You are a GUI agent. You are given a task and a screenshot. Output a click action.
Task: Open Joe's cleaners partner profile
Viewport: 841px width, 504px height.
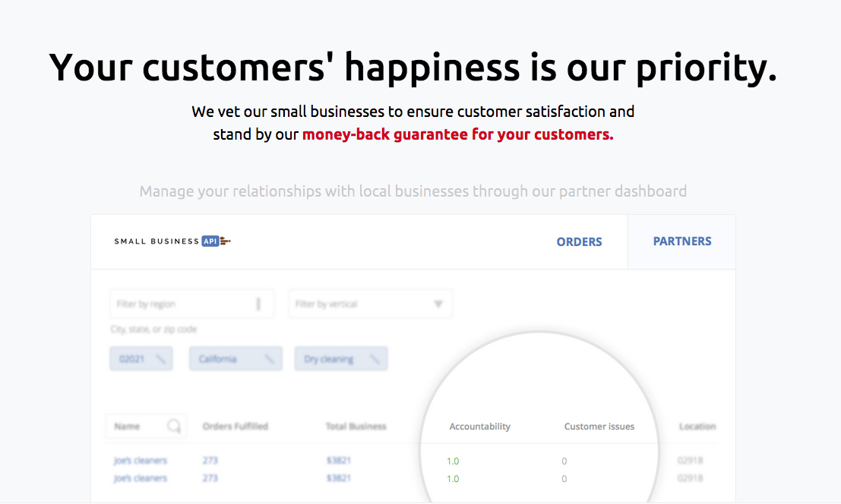141,460
